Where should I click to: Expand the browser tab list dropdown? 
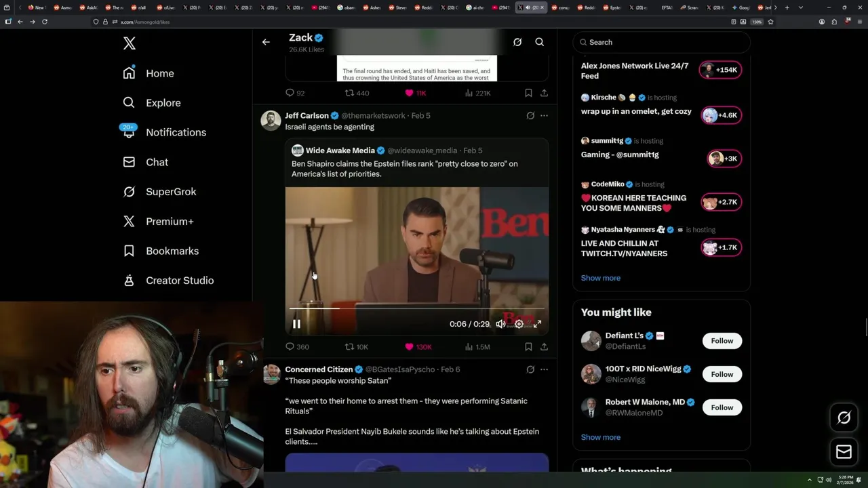tap(801, 7)
